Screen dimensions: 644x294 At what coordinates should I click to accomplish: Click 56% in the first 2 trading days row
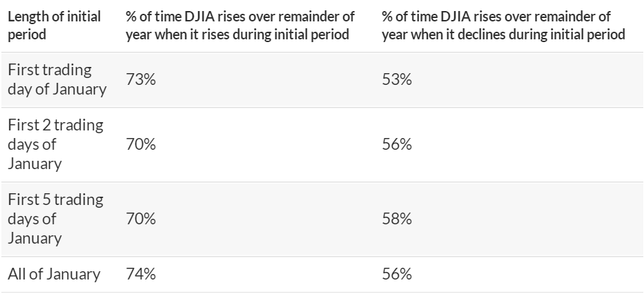[x=396, y=144]
